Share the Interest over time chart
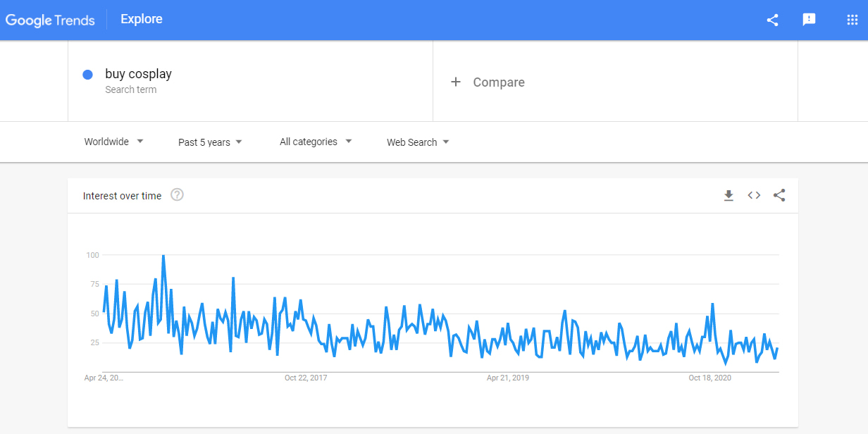Image resolution: width=868 pixels, height=434 pixels. click(x=779, y=196)
